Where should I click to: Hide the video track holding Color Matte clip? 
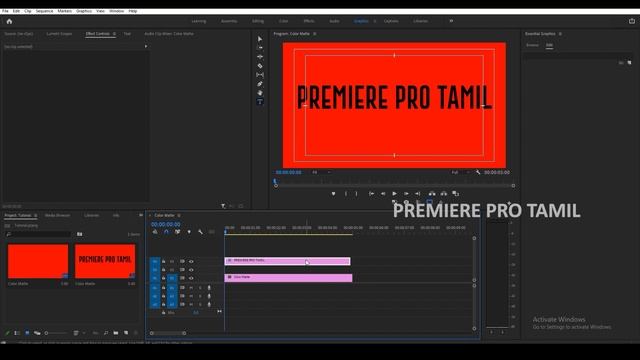[191, 278]
